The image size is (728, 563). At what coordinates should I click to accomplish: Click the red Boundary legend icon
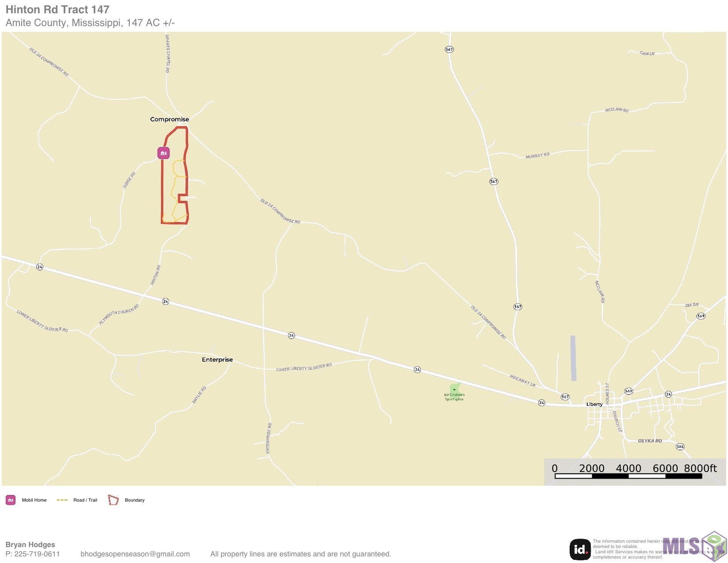[113, 500]
